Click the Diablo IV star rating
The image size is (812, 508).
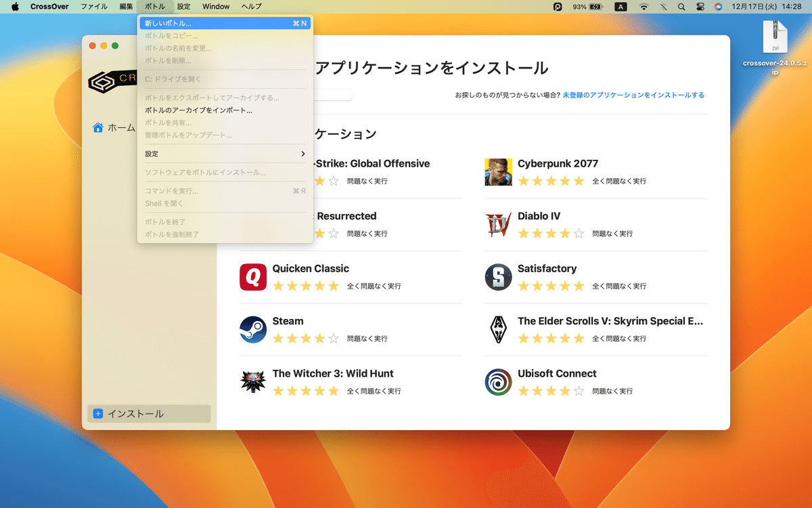(551, 234)
